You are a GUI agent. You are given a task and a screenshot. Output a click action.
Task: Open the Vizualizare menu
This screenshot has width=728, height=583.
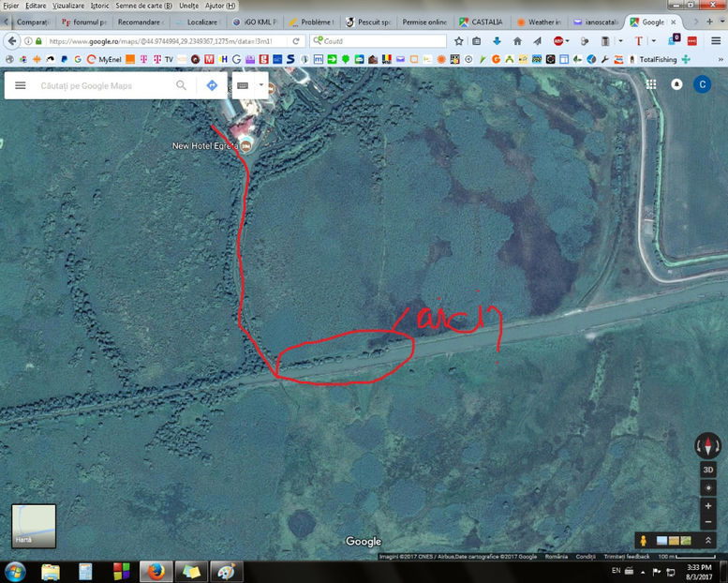click(68, 6)
